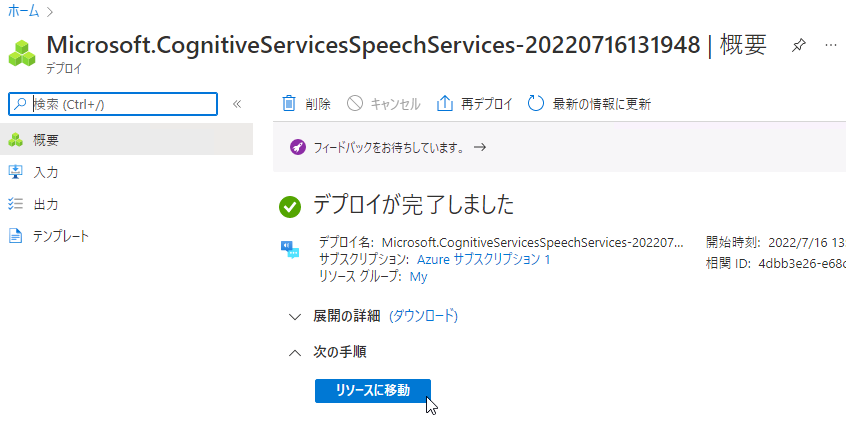Open the more options ellipsis menu

(831, 45)
